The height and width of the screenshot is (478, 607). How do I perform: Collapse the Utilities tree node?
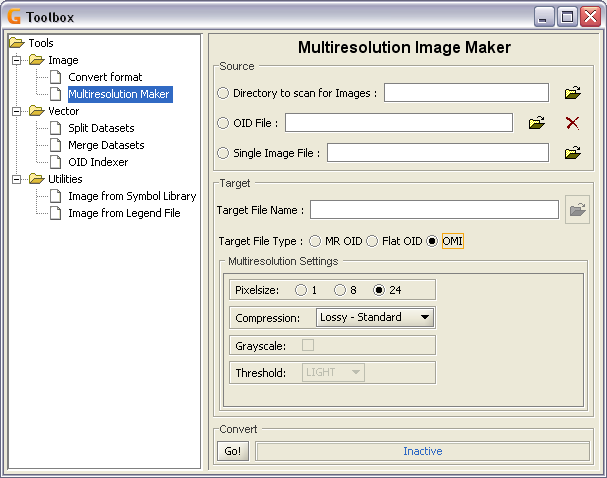pyautogui.click(x=17, y=180)
